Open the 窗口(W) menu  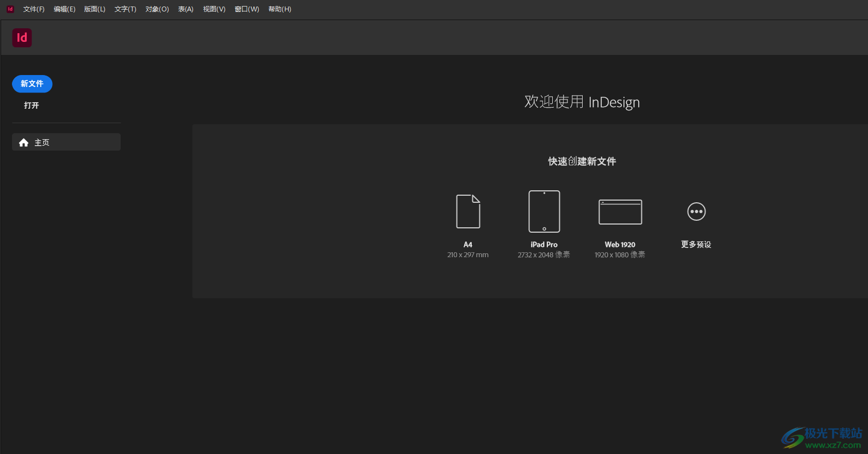(x=247, y=9)
